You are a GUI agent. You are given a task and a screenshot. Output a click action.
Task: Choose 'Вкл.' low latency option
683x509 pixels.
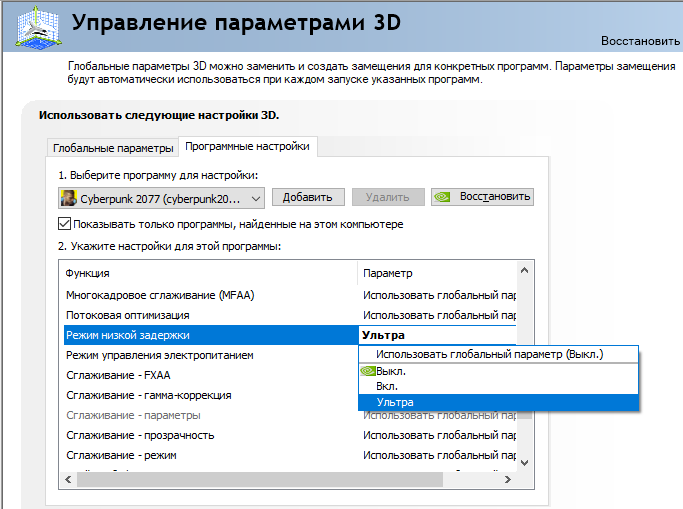[388, 386]
